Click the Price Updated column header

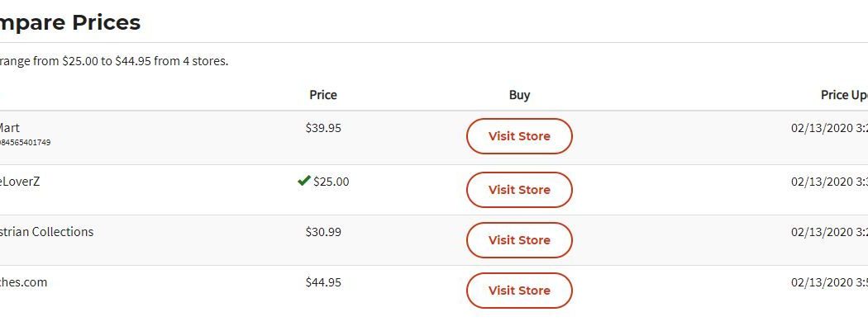click(x=843, y=95)
